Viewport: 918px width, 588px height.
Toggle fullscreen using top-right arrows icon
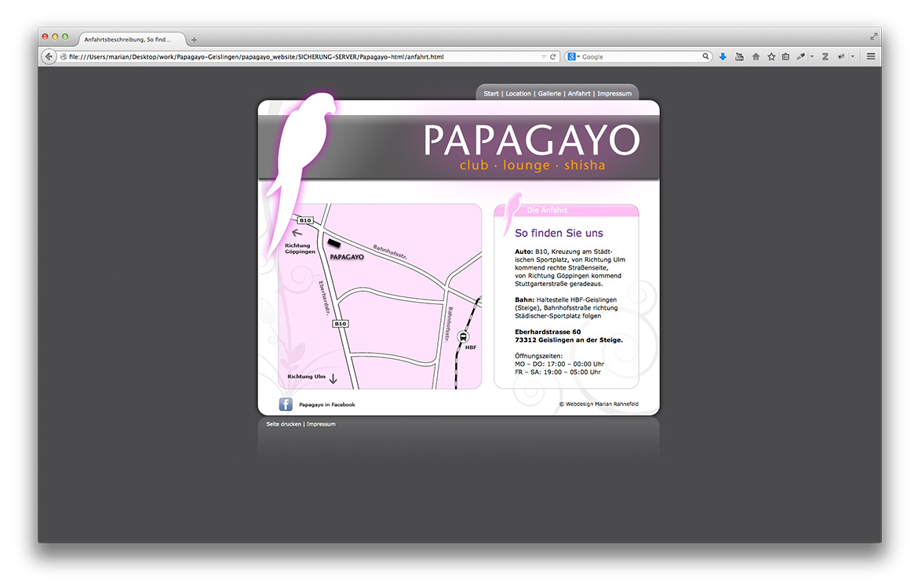pos(873,37)
